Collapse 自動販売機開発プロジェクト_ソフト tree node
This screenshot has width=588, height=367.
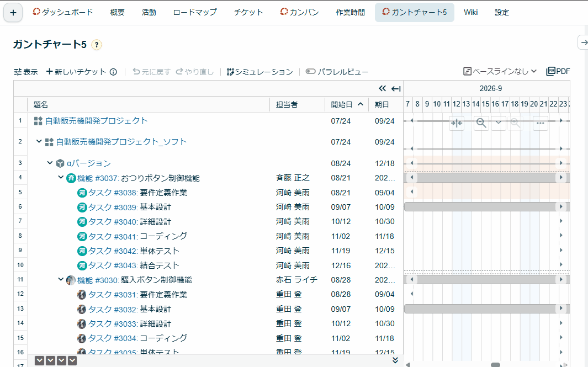click(39, 141)
